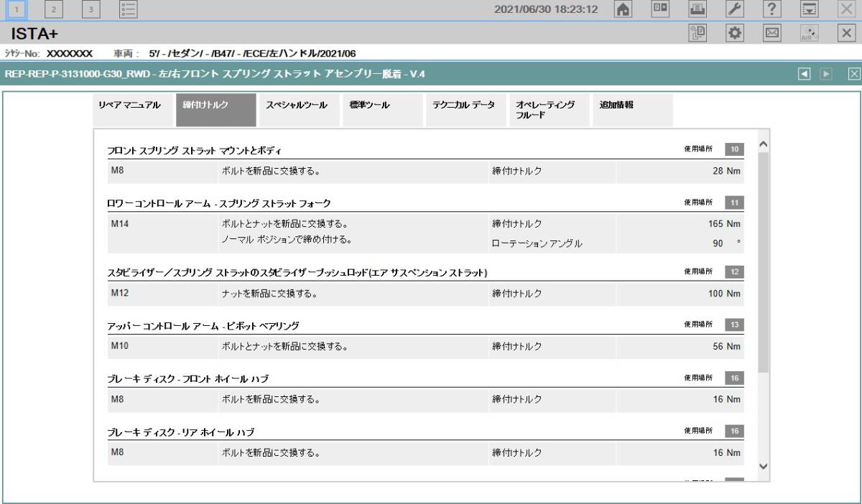Viewport: 862px width, 504px height.
Task: Open ISTA help with the question mark icon
Action: click(x=771, y=9)
